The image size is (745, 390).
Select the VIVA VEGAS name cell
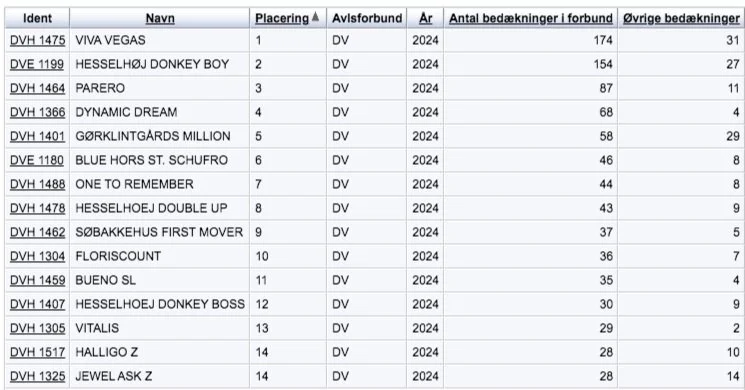pyautogui.click(x=160, y=40)
